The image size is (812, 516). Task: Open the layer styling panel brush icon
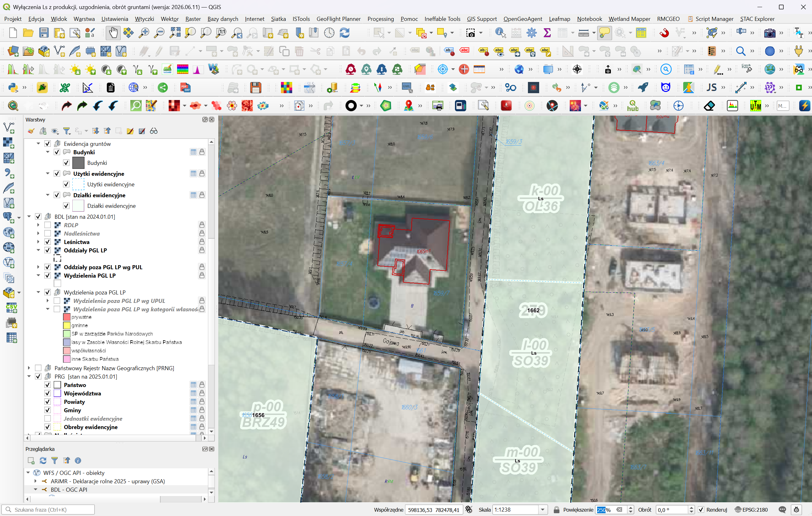point(31,131)
